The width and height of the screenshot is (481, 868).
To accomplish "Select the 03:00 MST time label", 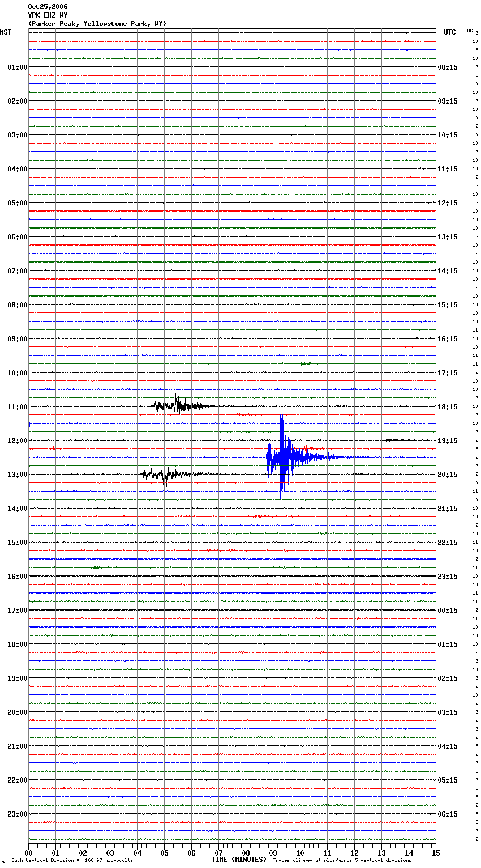I will tap(18, 135).
